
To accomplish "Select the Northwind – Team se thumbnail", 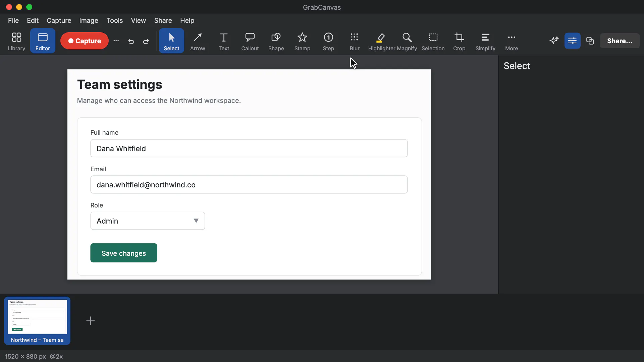I will point(37,321).
